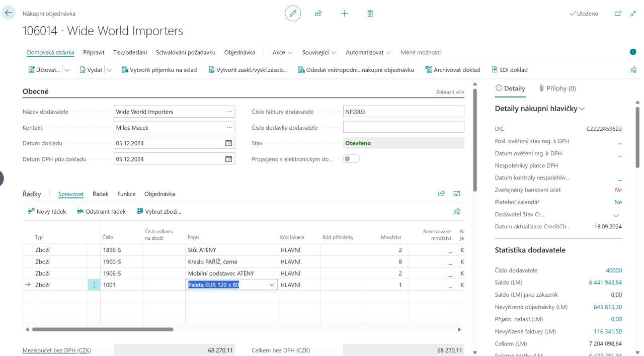Click the Zobrazit více link
This screenshot has width=644, height=356.
(x=450, y=93)
